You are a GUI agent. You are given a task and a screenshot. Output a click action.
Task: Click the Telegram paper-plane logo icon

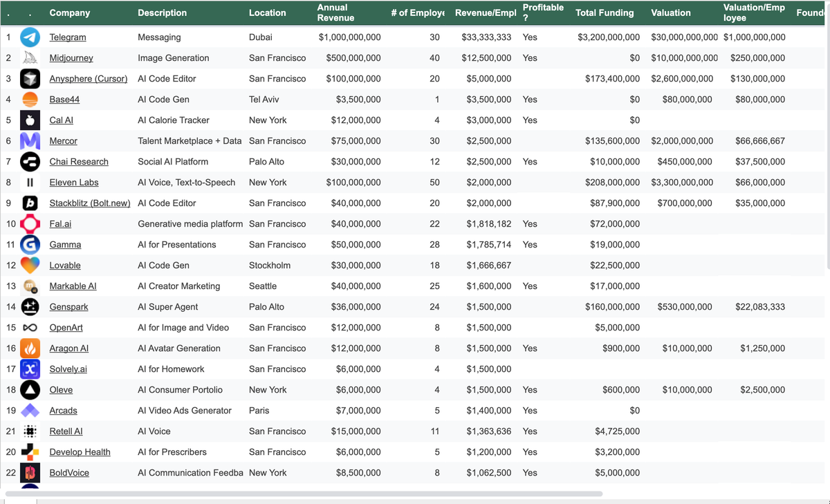click(x=30, y=37)
